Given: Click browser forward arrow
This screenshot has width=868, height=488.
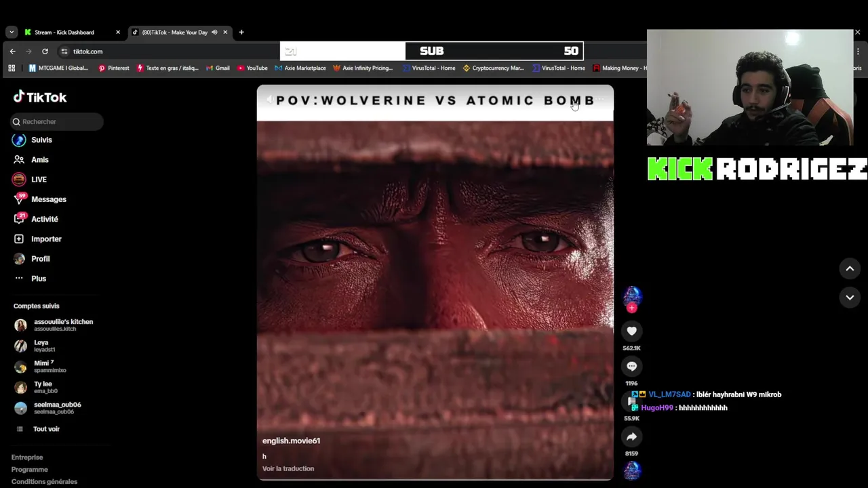Looking at the screenshot, I should 28,52.
